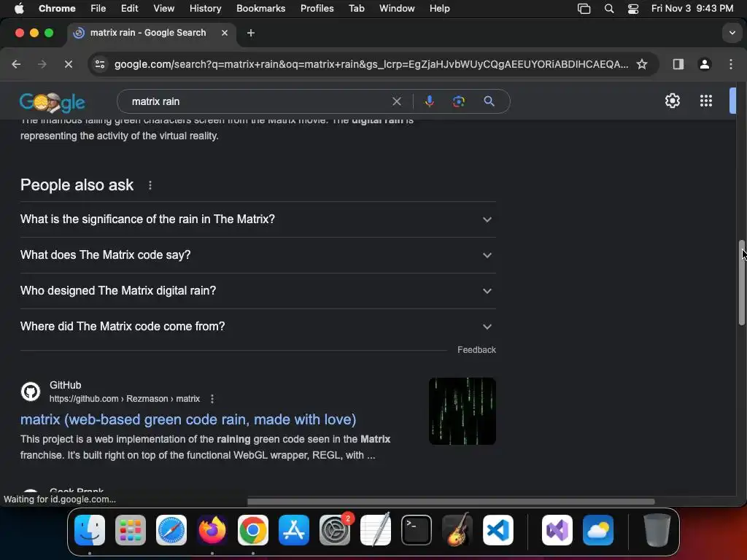Viewport: 747px width, 560px height.
Task: Open the History menu
Action: (205, 9)
